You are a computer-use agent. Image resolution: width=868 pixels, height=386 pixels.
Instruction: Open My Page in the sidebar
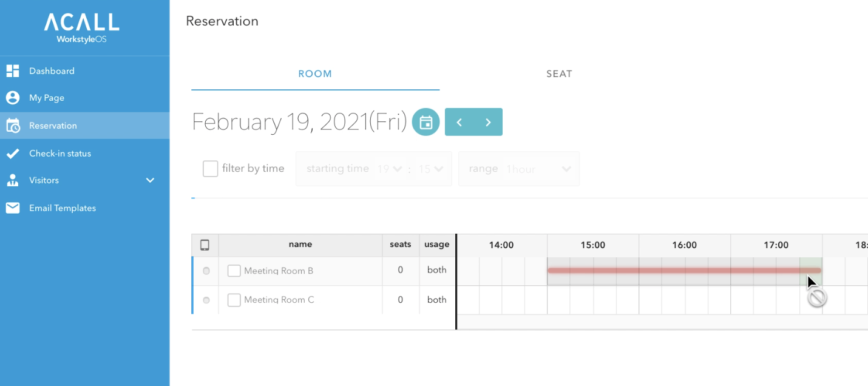pos(84,98)
